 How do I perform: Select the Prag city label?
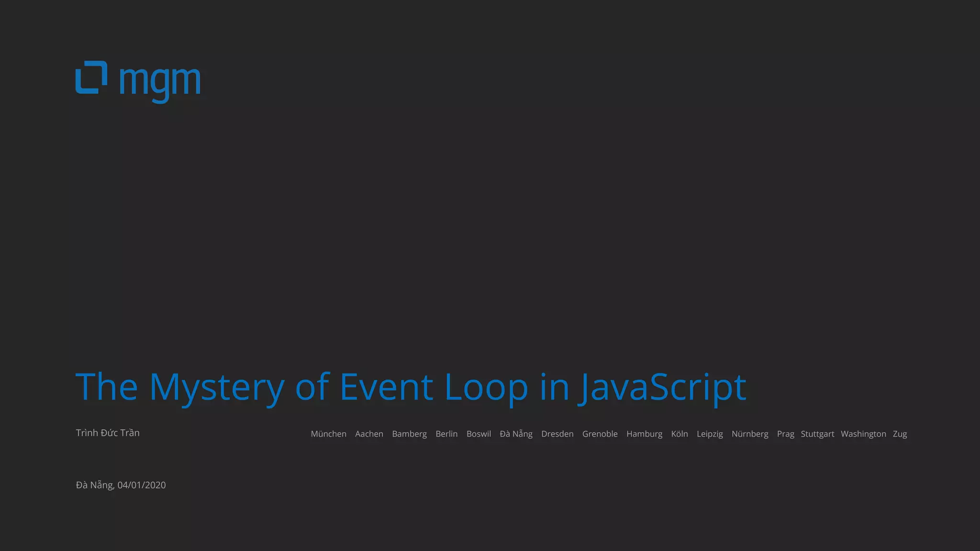pos(785,434)
